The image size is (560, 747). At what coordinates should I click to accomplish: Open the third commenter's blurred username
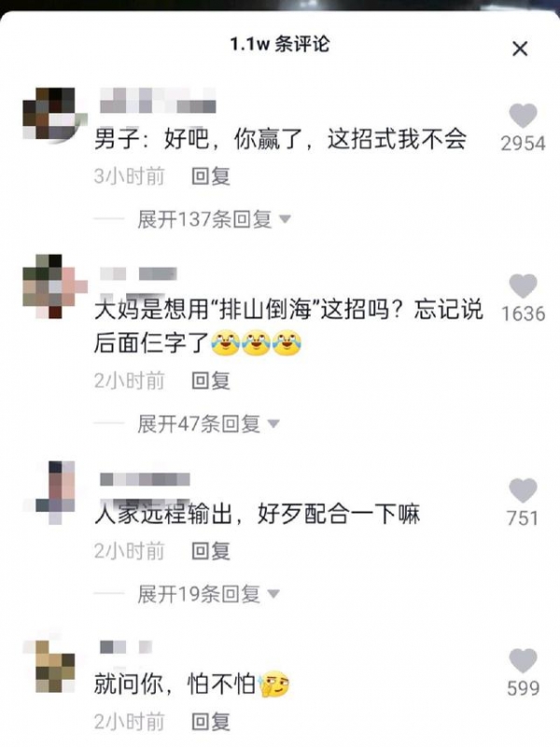(145, 479)
